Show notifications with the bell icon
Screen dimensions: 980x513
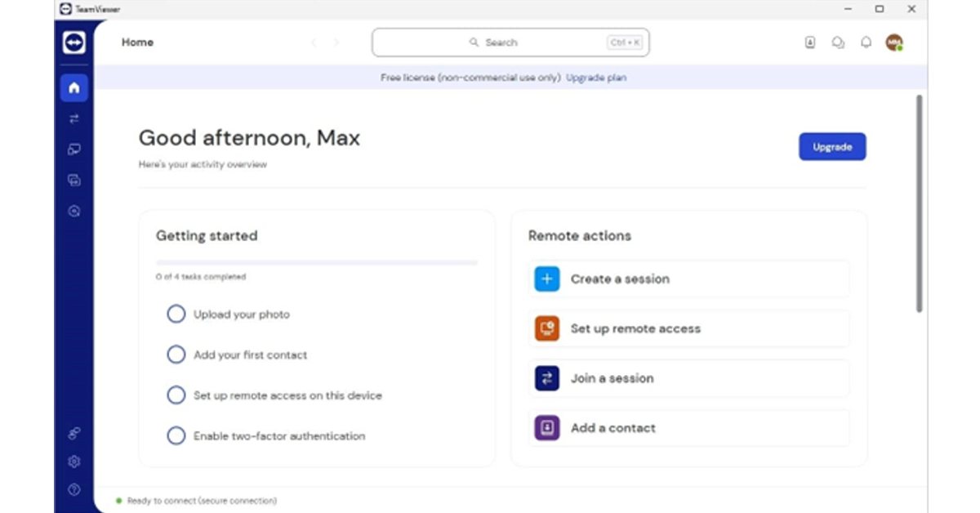pyautogui.click(x=866, y=42)
